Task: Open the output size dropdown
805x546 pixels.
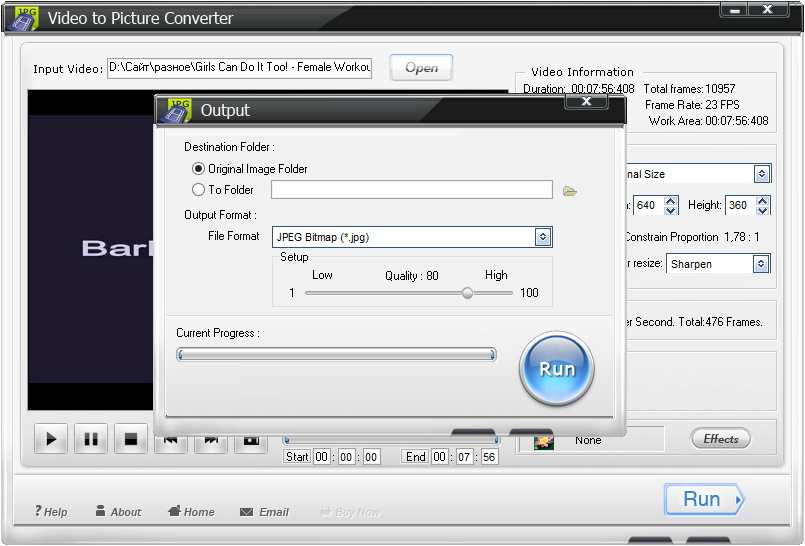Action: coord(761,174)
